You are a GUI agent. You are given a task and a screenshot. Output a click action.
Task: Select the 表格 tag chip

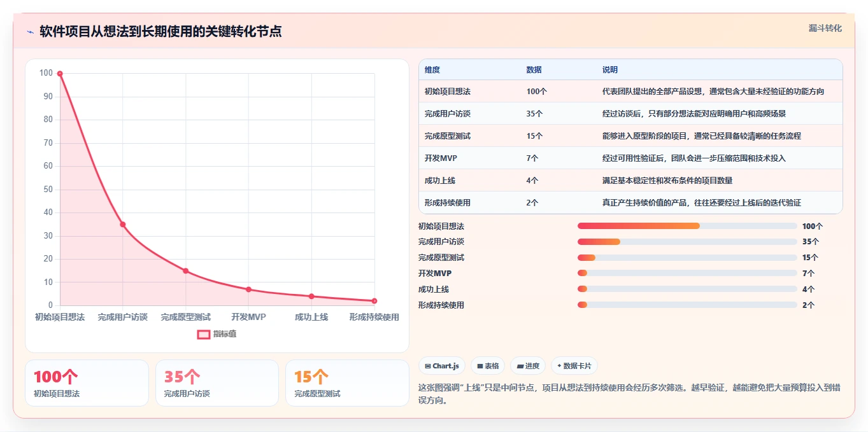click(x=487, y=366)
